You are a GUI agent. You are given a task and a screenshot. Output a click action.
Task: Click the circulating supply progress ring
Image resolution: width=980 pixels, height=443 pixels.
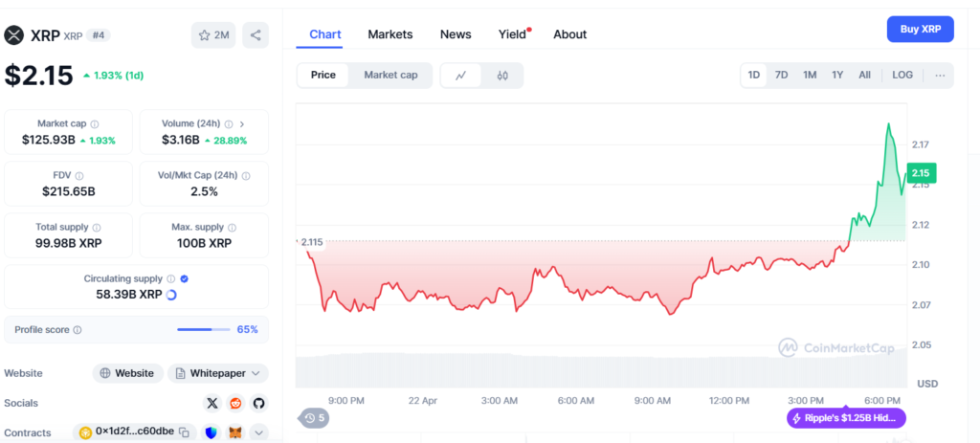coord(171,295)
